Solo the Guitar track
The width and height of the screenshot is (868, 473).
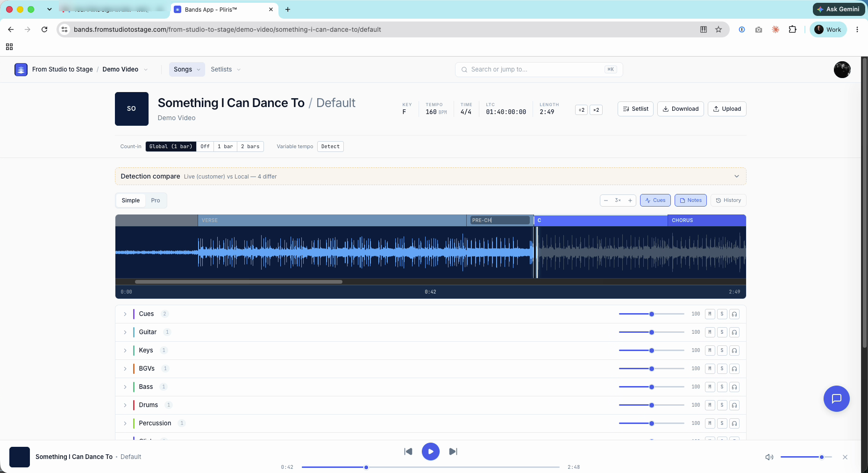point(722,332)
